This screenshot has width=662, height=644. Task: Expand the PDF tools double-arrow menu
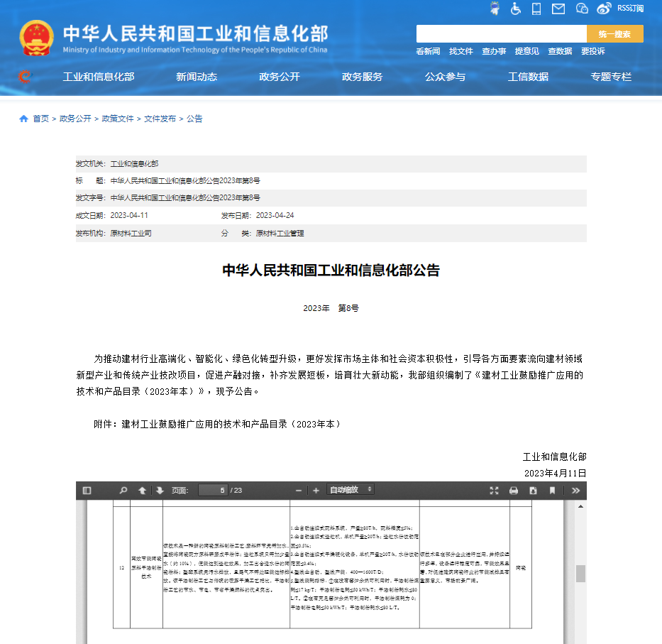[575, 490]
